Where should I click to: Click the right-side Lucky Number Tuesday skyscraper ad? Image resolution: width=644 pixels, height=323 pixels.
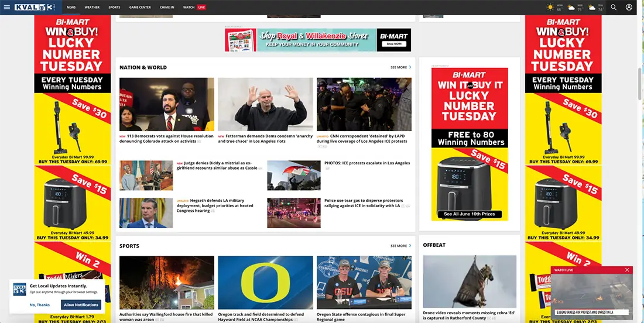click(x=563, y=169)
